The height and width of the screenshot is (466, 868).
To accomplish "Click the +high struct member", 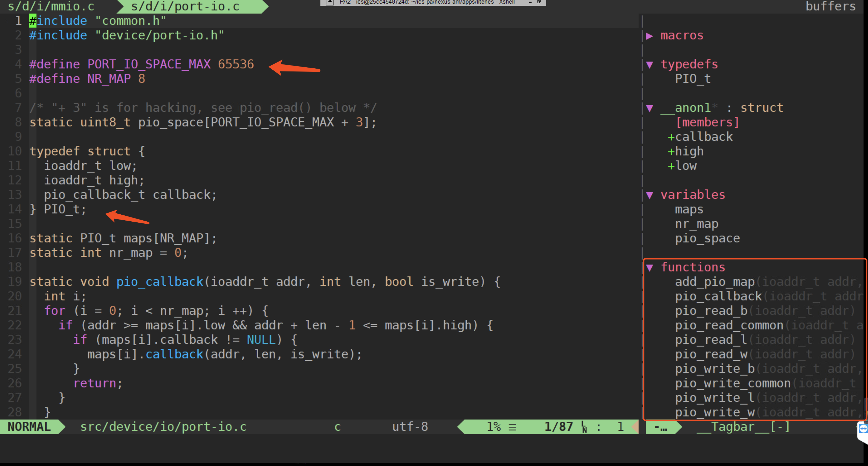I will point(686,151).
